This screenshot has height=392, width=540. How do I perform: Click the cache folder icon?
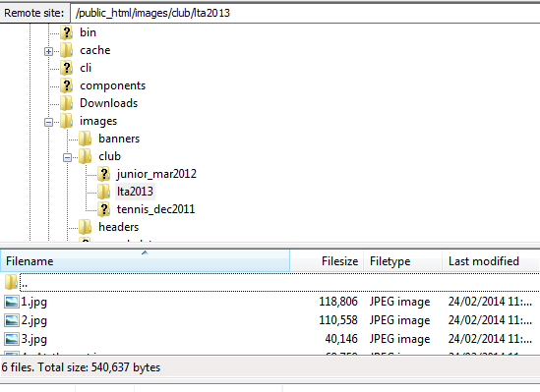[x=67, y=50]
